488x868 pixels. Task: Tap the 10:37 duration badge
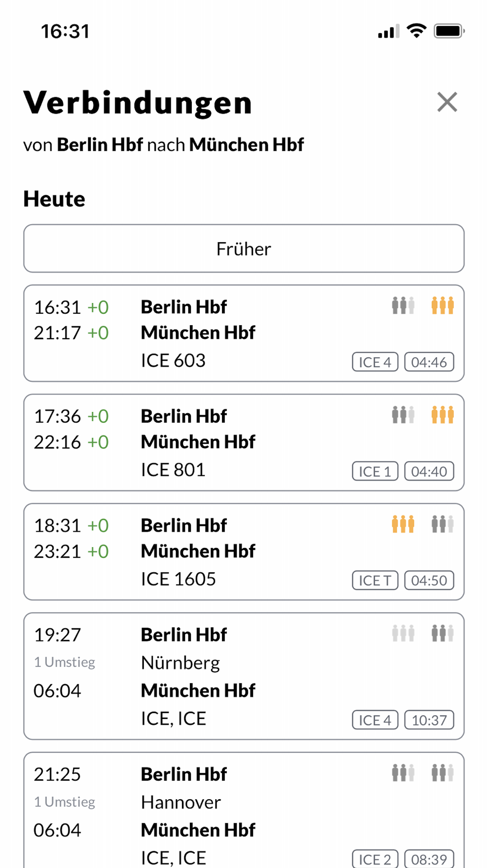point(429,720)
